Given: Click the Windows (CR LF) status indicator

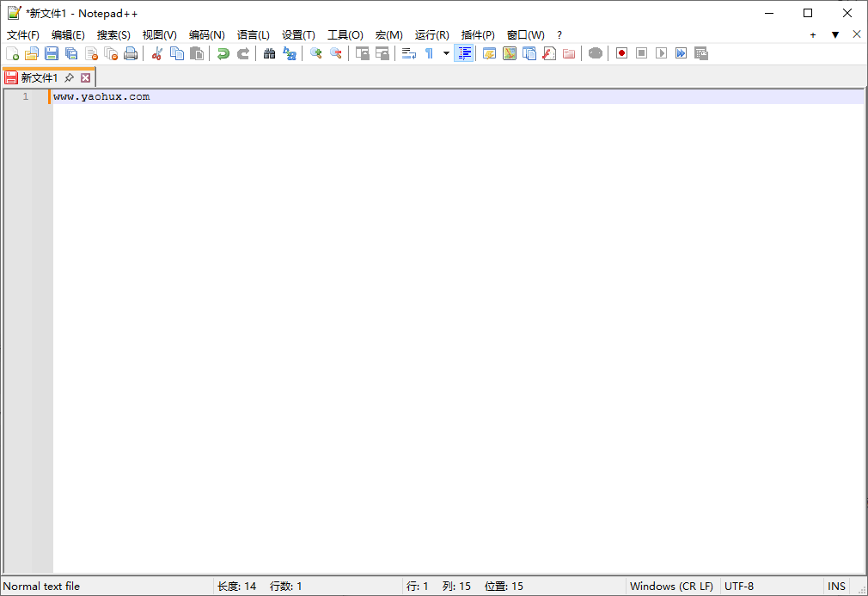Looking at the screenshot, I should (x=672, y=586).
